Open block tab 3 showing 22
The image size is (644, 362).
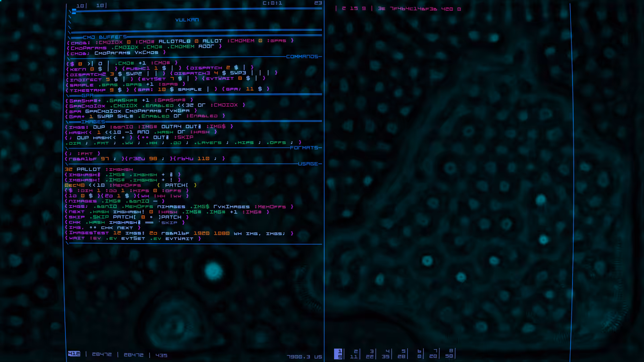[370, 354]
